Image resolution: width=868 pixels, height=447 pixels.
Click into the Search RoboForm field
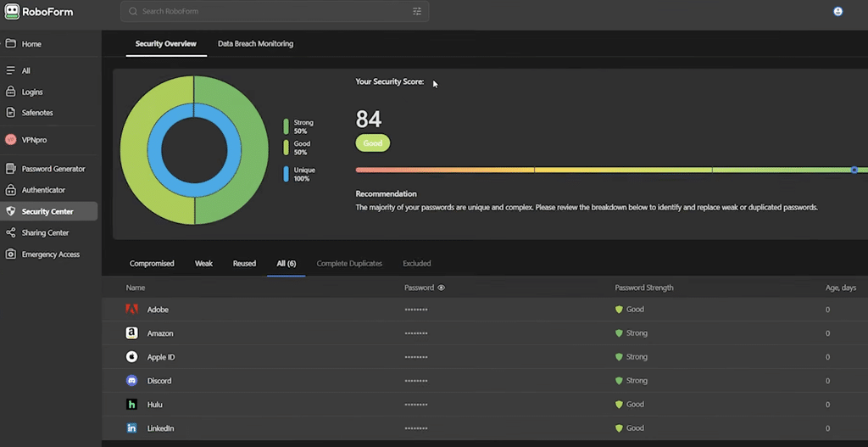pos(275,11)
